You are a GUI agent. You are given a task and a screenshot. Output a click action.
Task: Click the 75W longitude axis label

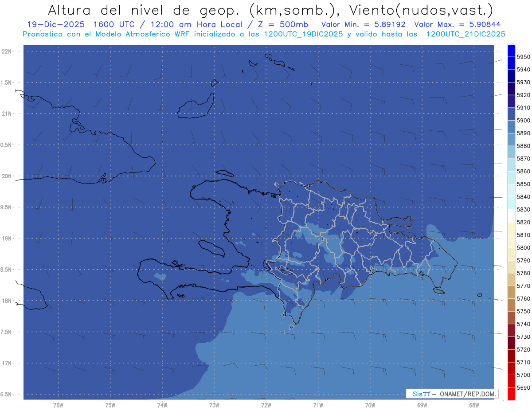click(x=110, y=405)
